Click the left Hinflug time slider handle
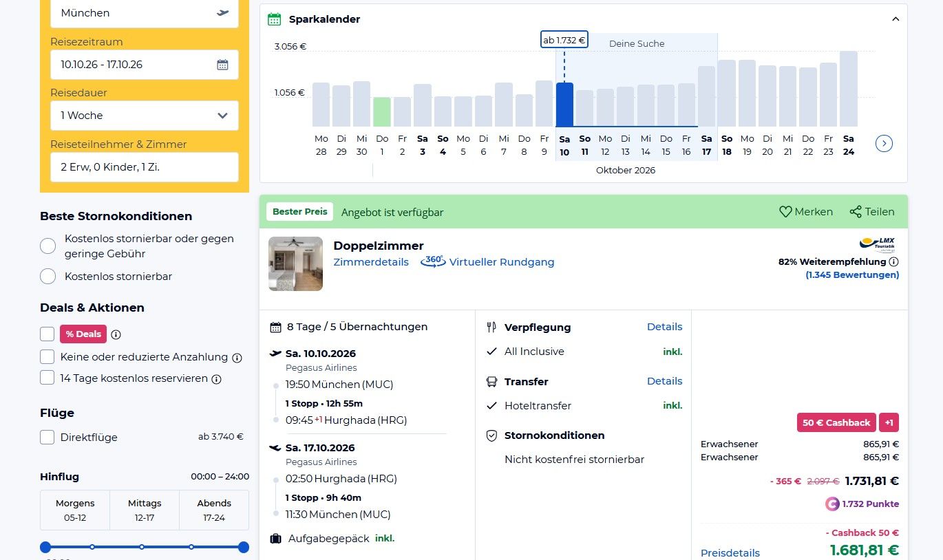The height and width of the screenshot is (560, 943). pos(45,548)
